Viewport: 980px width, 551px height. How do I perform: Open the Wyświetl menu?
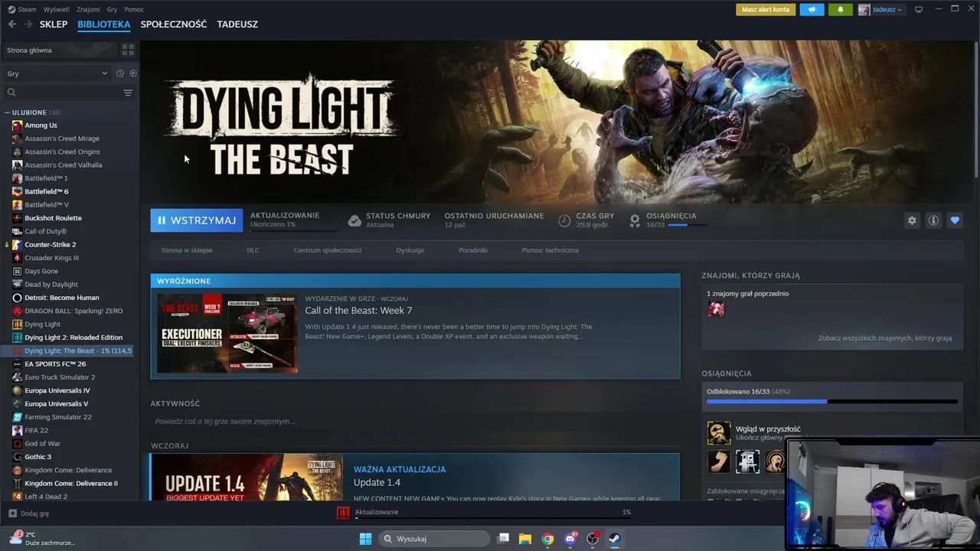(57, 9)
